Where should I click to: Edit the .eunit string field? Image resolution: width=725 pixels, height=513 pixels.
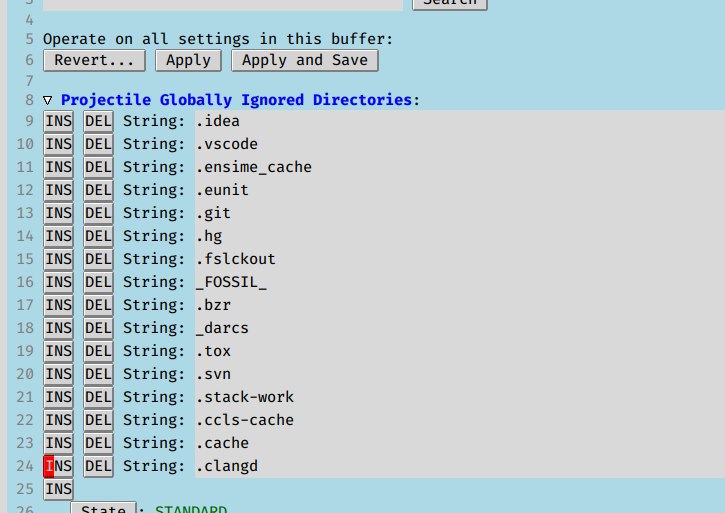(x=460, y=191)
